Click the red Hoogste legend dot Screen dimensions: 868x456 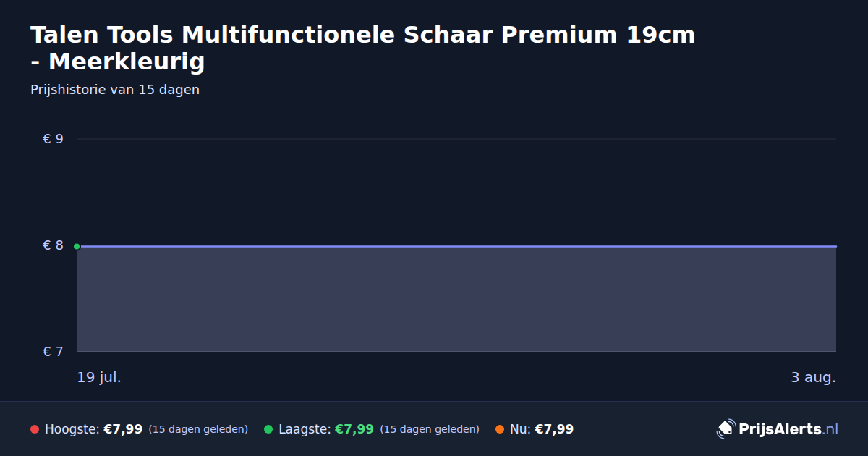click(35, 429)
